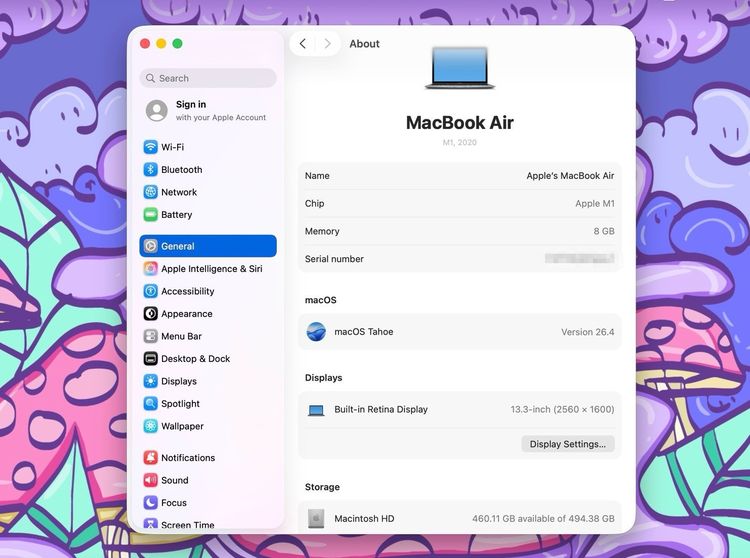The width and height of the screenshot is (750, 558).
Task: Select the Wallpaper flower icon
Action: click(150, 426)
